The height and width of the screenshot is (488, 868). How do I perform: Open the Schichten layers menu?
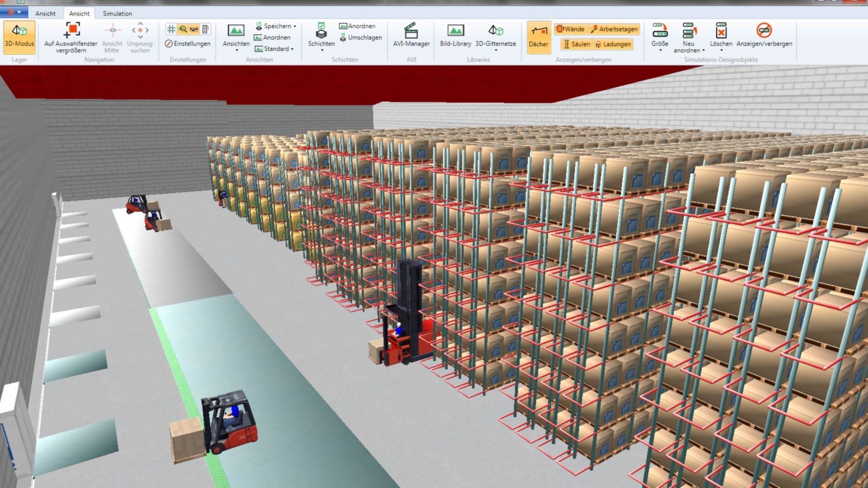point(321,36)
